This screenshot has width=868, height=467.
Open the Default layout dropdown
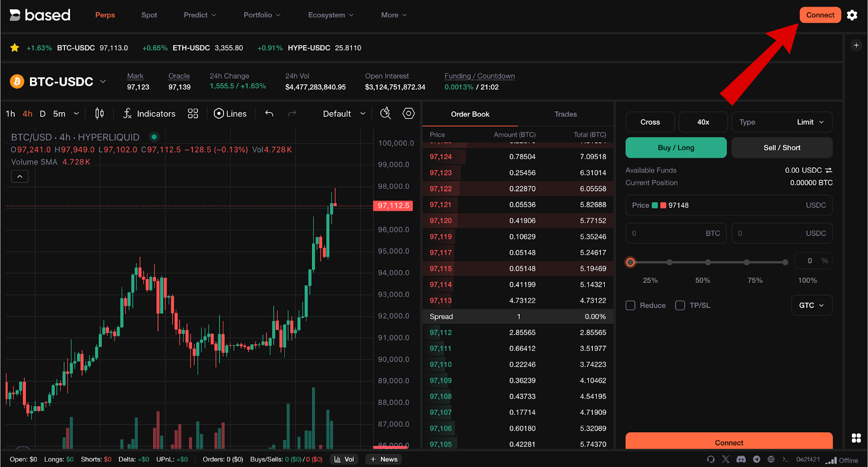[x=344, y=113]
